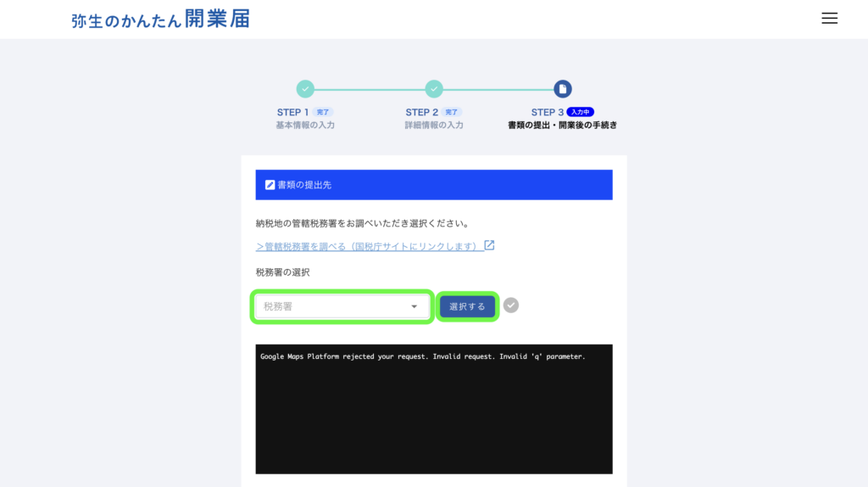Click the gray checkmark status icon

pos(511,305)
